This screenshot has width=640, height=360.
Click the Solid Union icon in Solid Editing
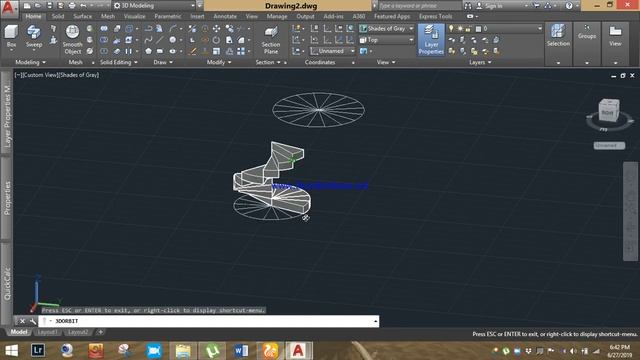[104, 29]
